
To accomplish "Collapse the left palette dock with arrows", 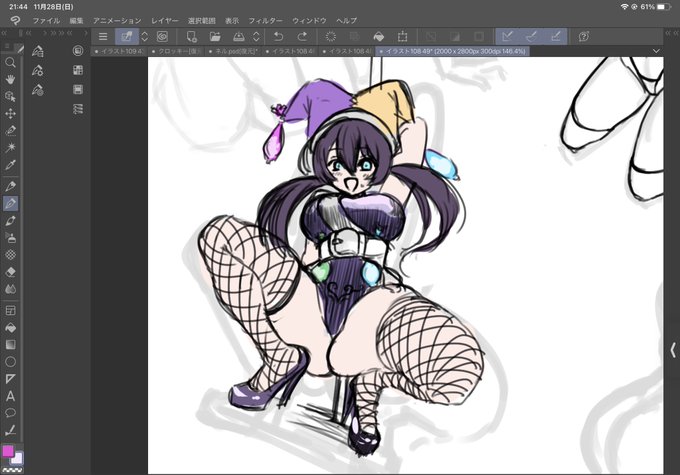I will (4, 33).
